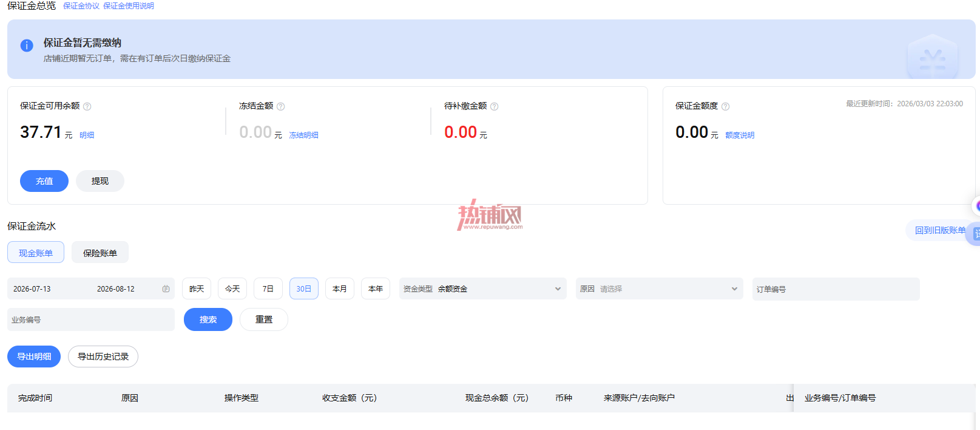Open calendar icon in date range field
This screenshot has height=430, width=980.
coord(166,289)
